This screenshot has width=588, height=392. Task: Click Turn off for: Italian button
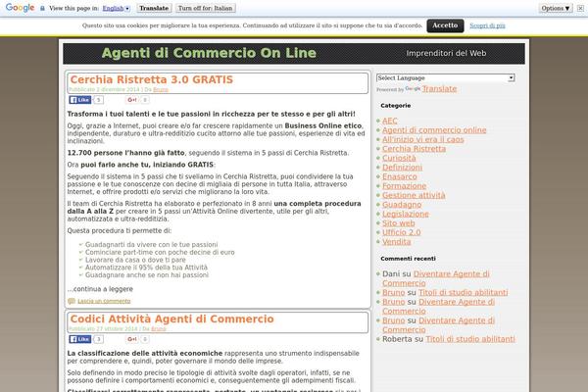point(206,8)
